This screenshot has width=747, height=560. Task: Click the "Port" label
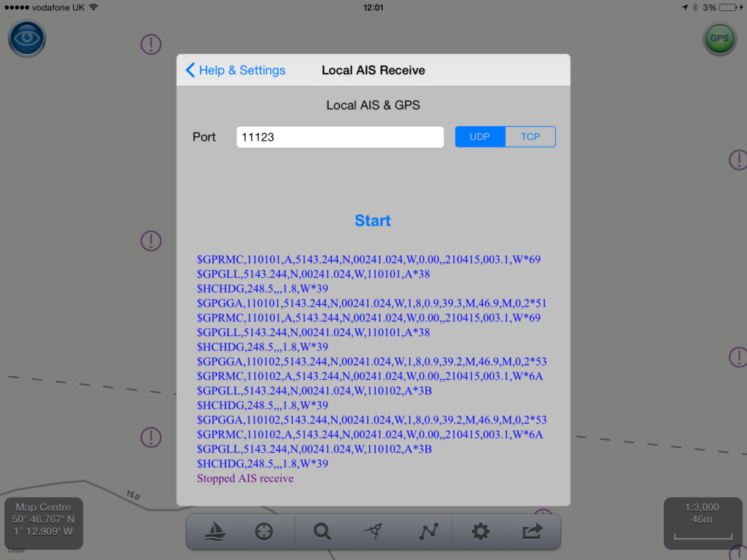204,137
